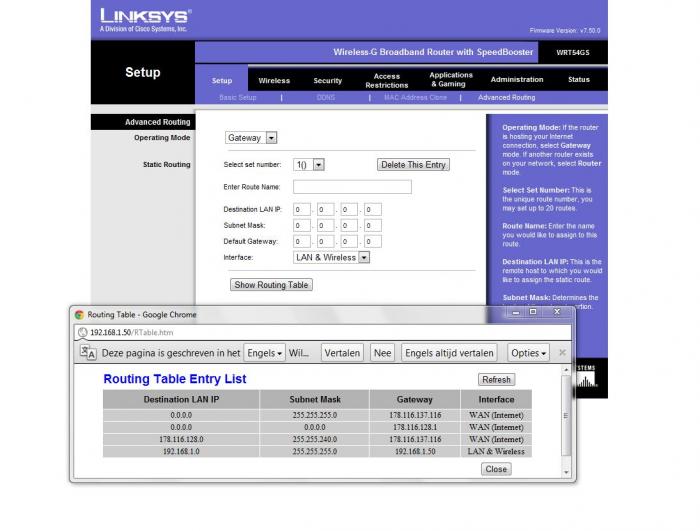700x531 pixels.
Task: Click the Routing Table window scrollbar down arrow
Action: coord(567,472)
